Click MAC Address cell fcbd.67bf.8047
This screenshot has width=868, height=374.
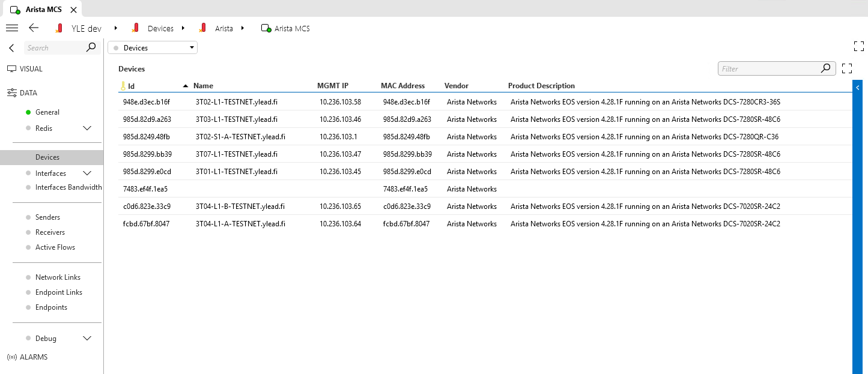pyautogui.click(x=406, y=224)
